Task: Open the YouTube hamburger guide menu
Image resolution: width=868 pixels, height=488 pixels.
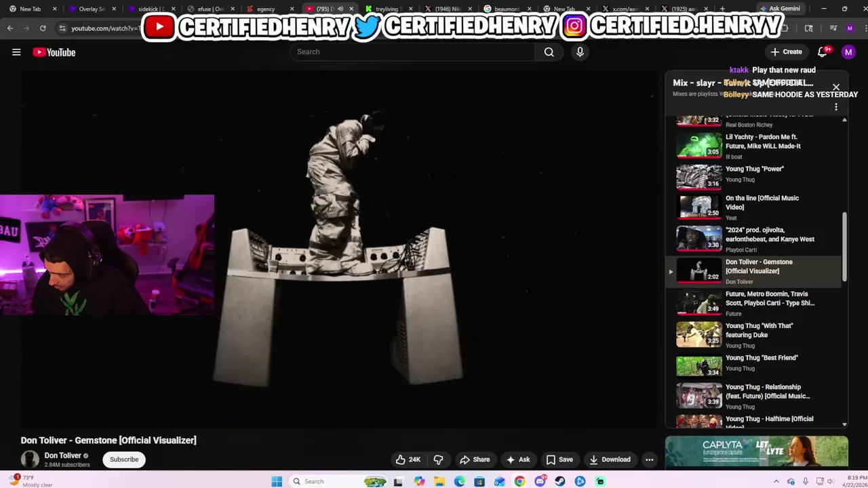Action: coord(16,52)
